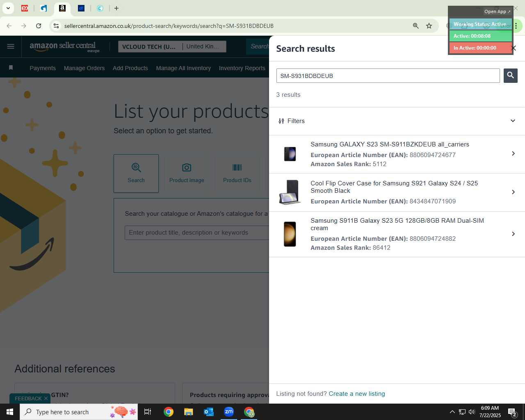The height and width of the screenshot is (420, 525).
Task: Click the network icon in system tray
Action: click(462, 412)
